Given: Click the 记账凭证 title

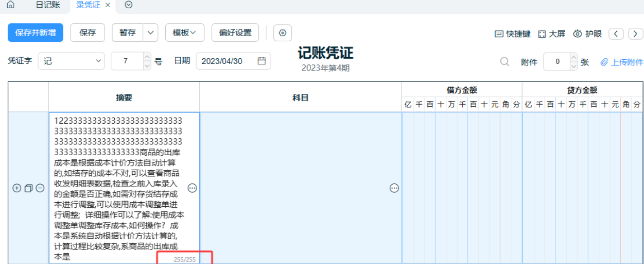Looking at the screenshot, I should [325, 53].
